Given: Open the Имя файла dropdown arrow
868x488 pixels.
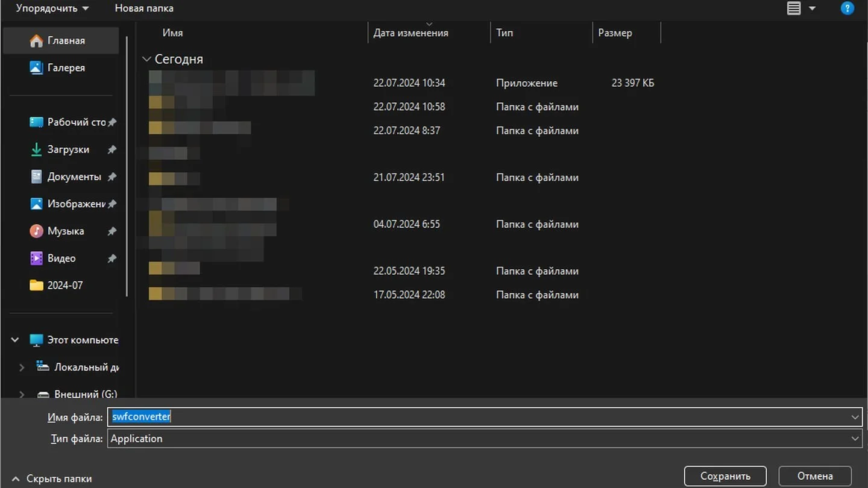Looking at the screenshot, I should pyautogui.click(x=855, y=417).
